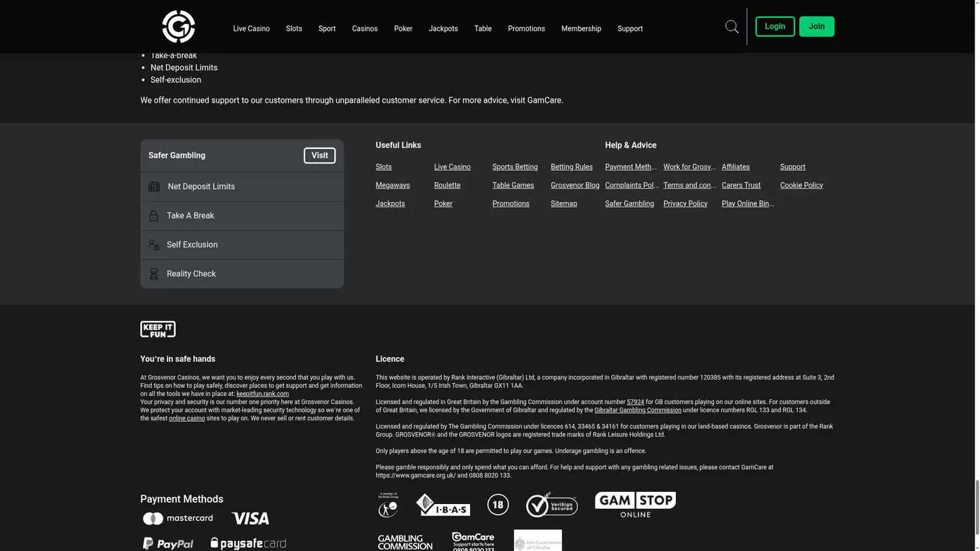980x551 pixels.
Task: Click the Take A Break padlock icon
Action: [x=154, y=216]
